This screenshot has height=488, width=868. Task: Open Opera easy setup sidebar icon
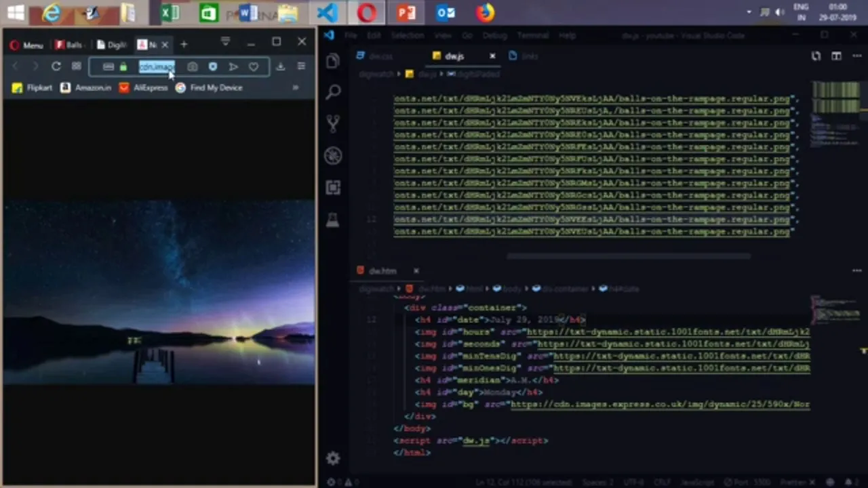click(301, 66)
